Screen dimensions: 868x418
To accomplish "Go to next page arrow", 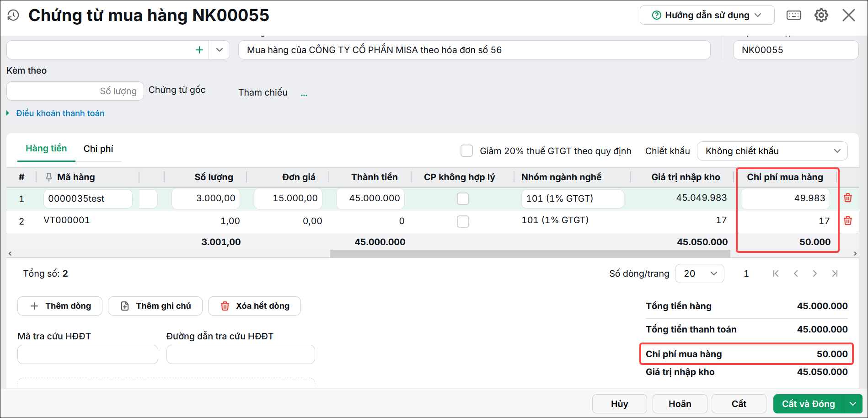I will pyautogui.click(x=814, y=273).
